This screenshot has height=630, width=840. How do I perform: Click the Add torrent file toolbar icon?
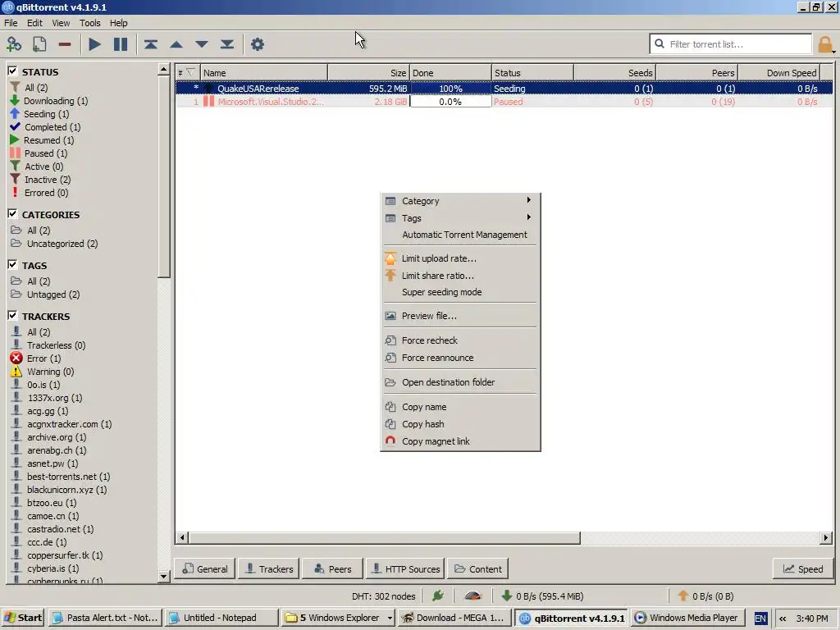(39, 44)
